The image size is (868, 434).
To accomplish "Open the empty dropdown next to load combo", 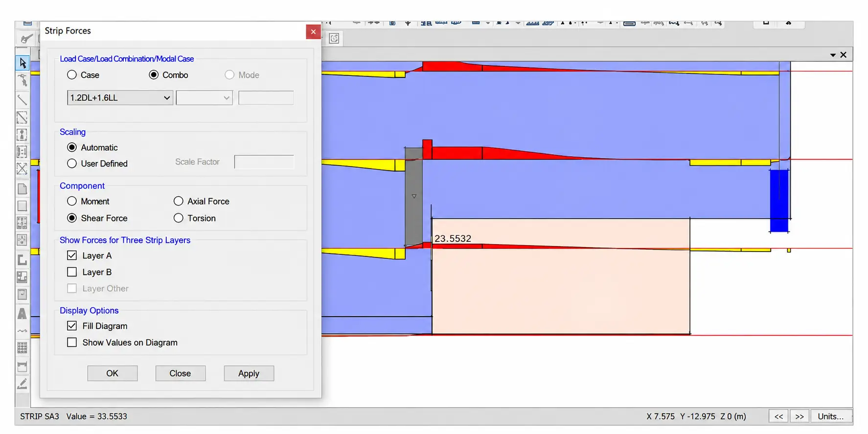I will [x=204, y=98].
